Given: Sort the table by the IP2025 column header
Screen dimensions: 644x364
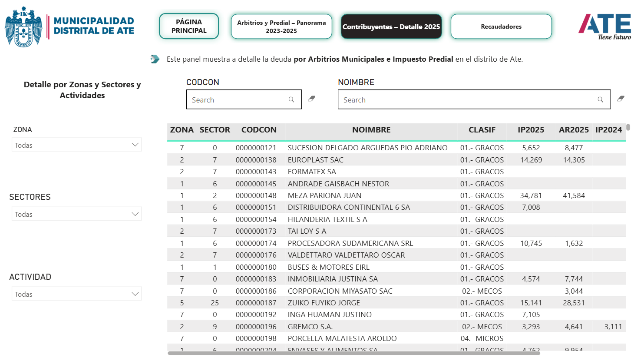Looking at the screenshot, I should (x=531, y=130).
